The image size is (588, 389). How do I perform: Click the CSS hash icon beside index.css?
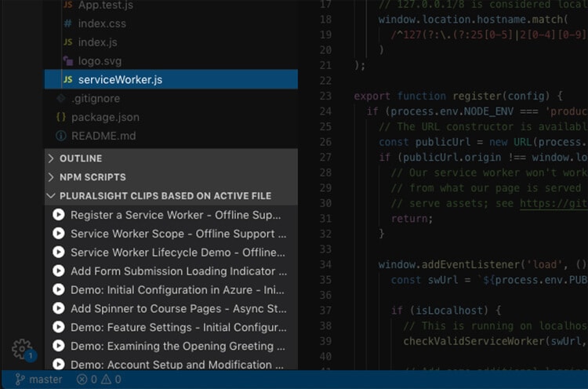[68, 24]
